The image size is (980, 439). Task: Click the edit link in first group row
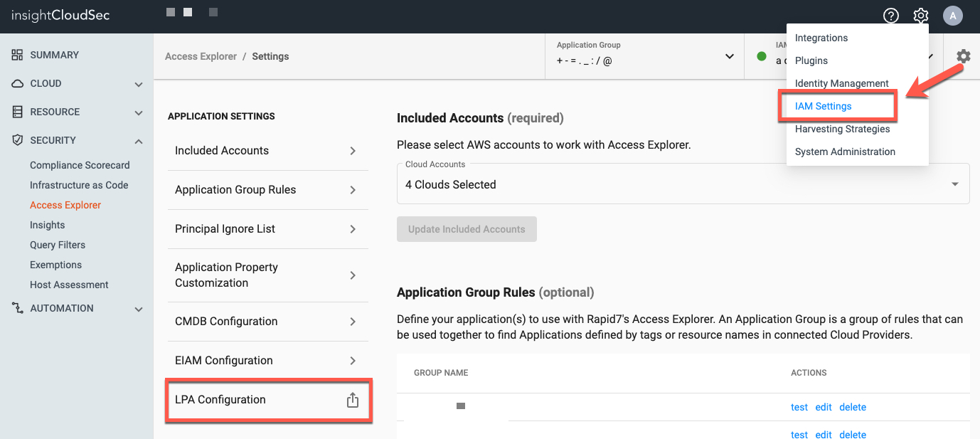pos(823,407)
